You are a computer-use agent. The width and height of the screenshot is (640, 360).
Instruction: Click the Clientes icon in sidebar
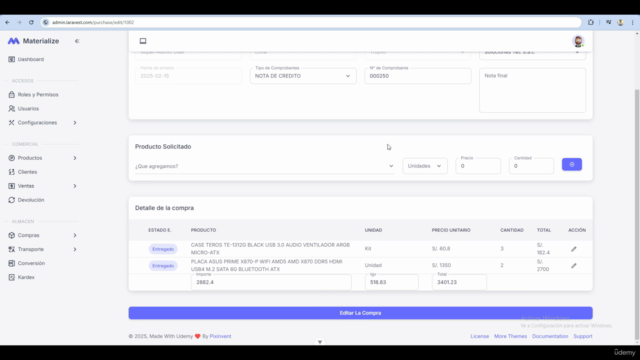(x=11, y=172)
